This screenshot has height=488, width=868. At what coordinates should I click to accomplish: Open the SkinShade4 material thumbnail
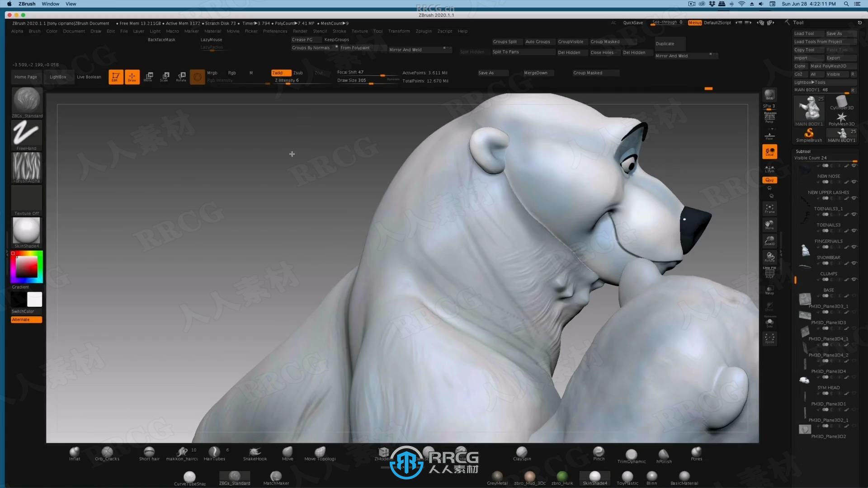pos(27,233)
